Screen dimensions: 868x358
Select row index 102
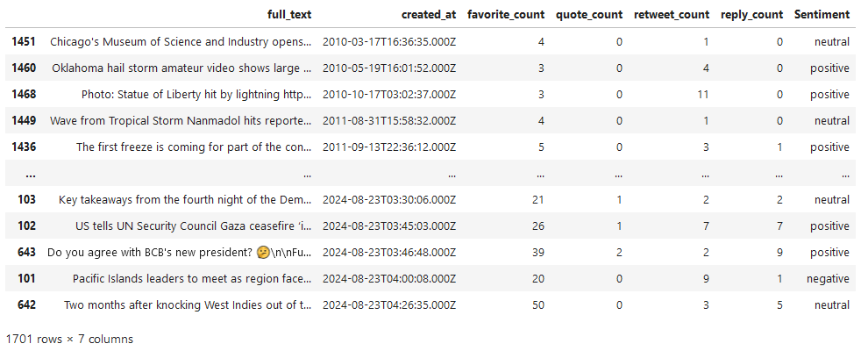(x=26, y=226)
